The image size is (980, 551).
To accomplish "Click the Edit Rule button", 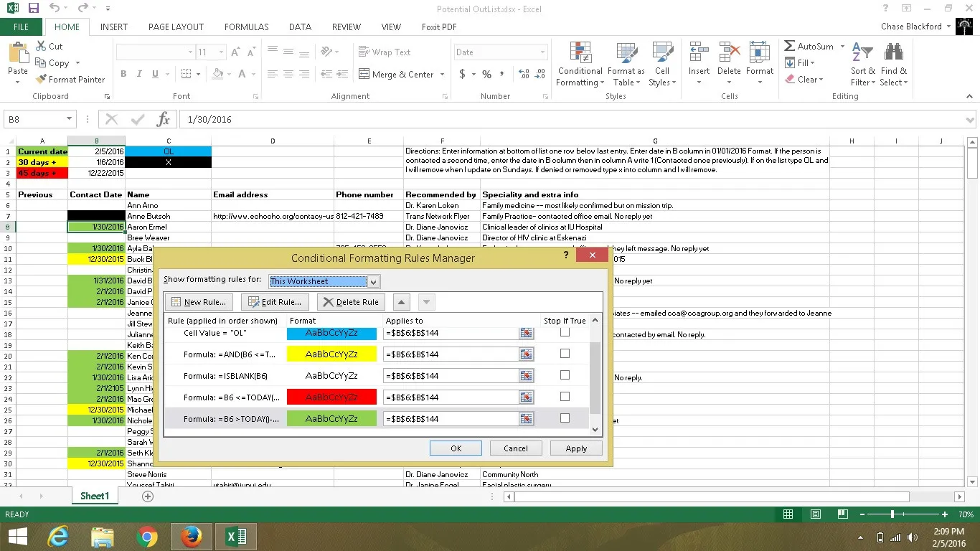I will [275, 302].
